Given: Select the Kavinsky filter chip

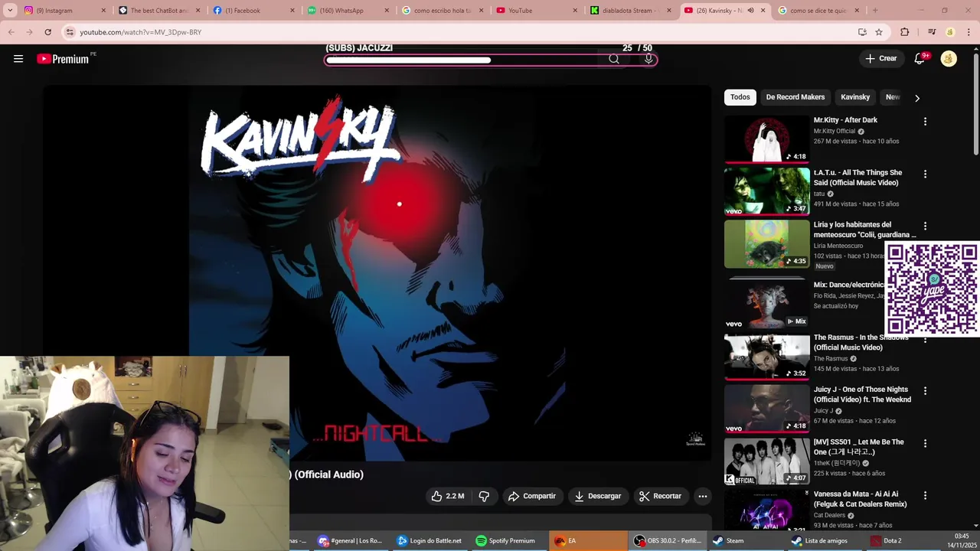Looking at the screenshot, I should [x=855, y=97].
